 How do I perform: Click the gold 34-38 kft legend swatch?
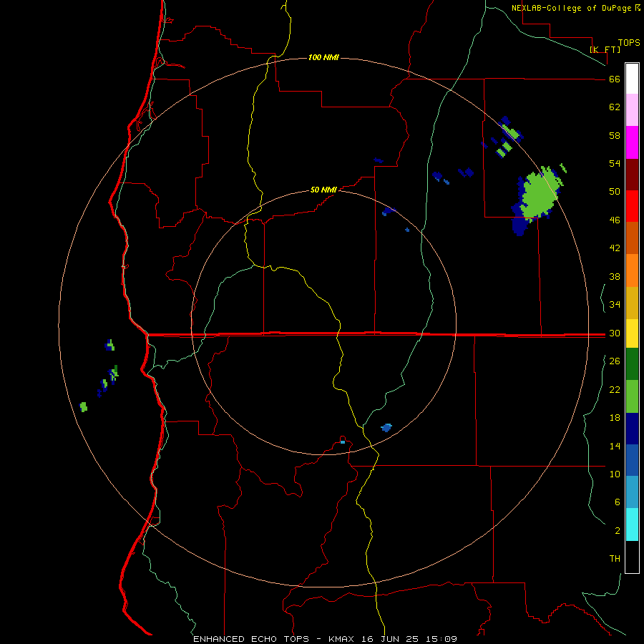(632, 303)
